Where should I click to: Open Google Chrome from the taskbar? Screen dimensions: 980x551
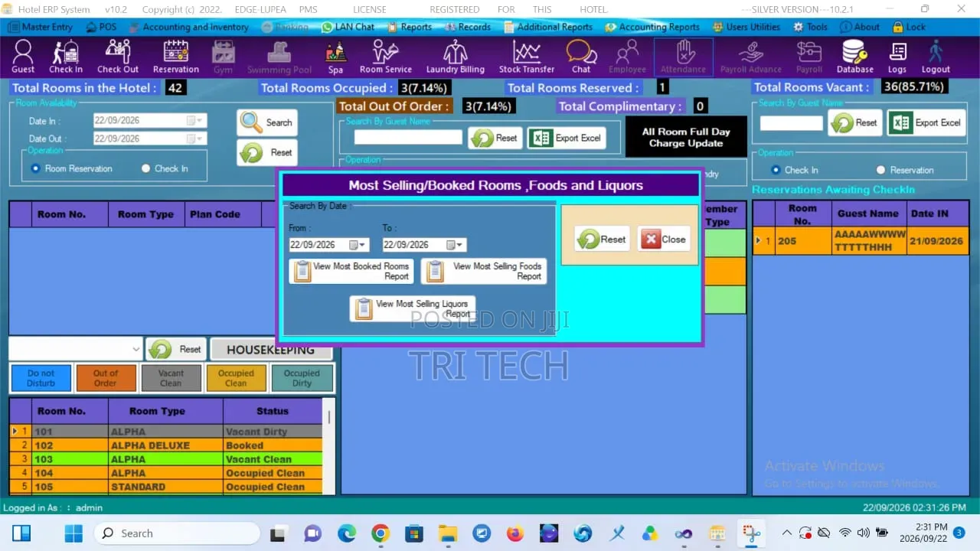(x=381, y=533)
